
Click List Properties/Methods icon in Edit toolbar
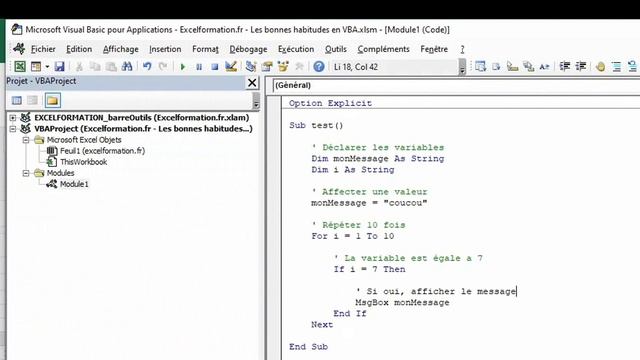(480, 67)
